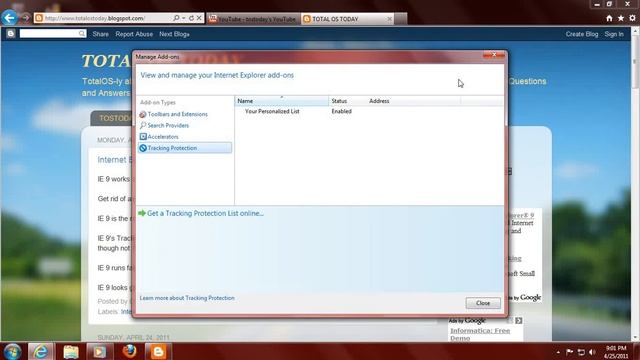Open Learn more about Tracking Protection

tap(187, 298)
